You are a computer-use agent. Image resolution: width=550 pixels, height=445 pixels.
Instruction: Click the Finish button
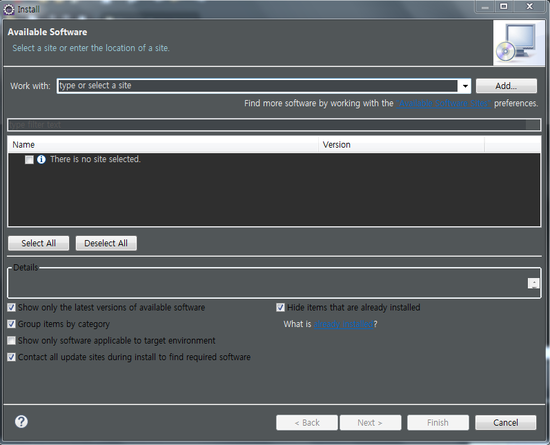(438, 423)
